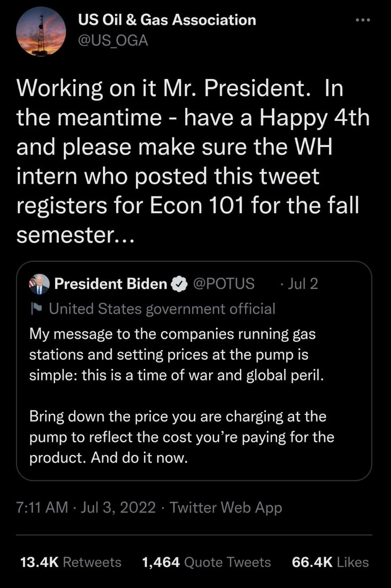
Task: Click the verified badge next to President Biden
Action: [178, 284]
